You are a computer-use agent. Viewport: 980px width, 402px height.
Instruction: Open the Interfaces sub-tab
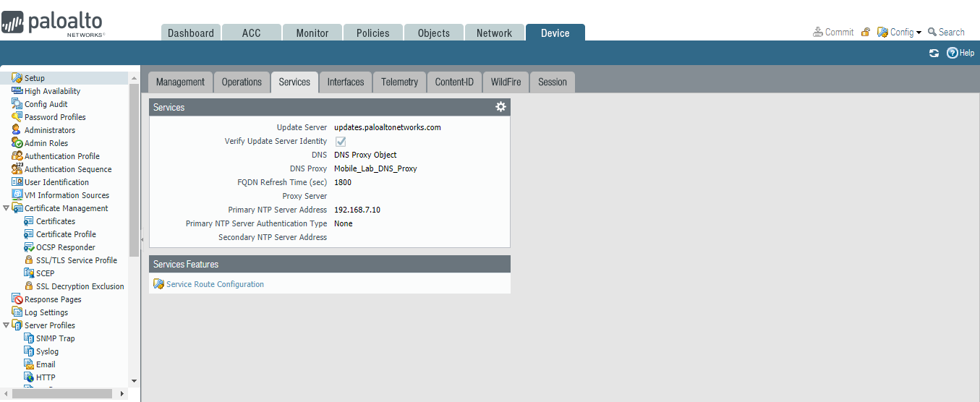tap(346, 82)
